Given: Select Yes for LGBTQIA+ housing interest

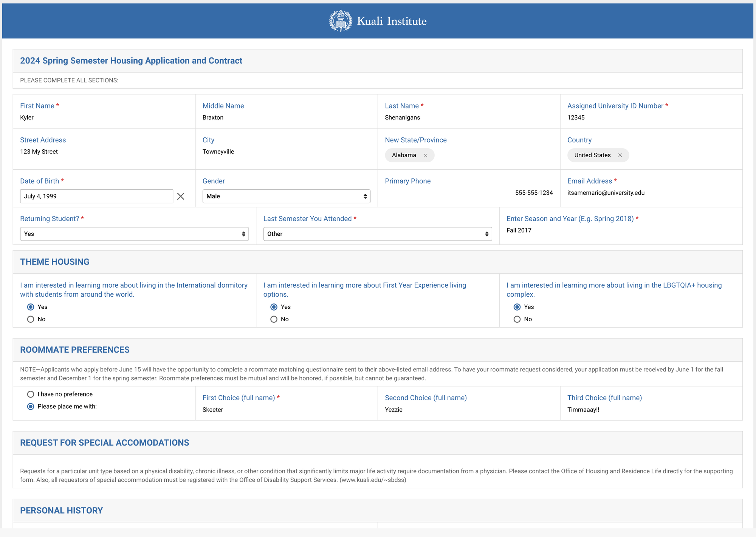Looking at the screenshot, I should (x=517, y=307).
